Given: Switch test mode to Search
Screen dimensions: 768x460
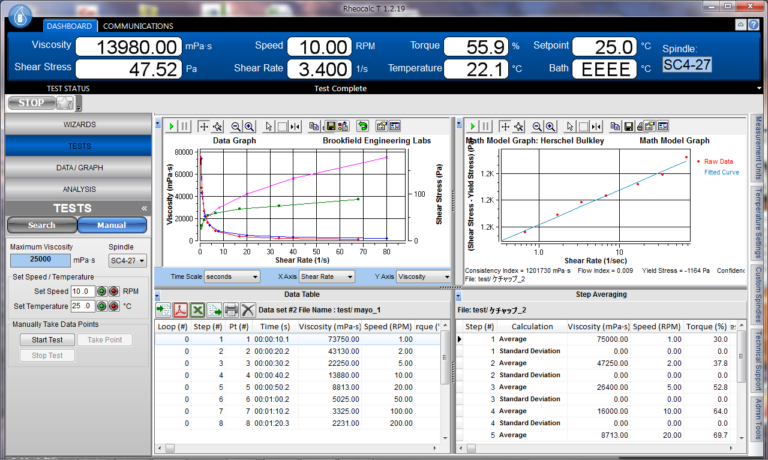Looking at the screenshot, I should tap(42, 225).
